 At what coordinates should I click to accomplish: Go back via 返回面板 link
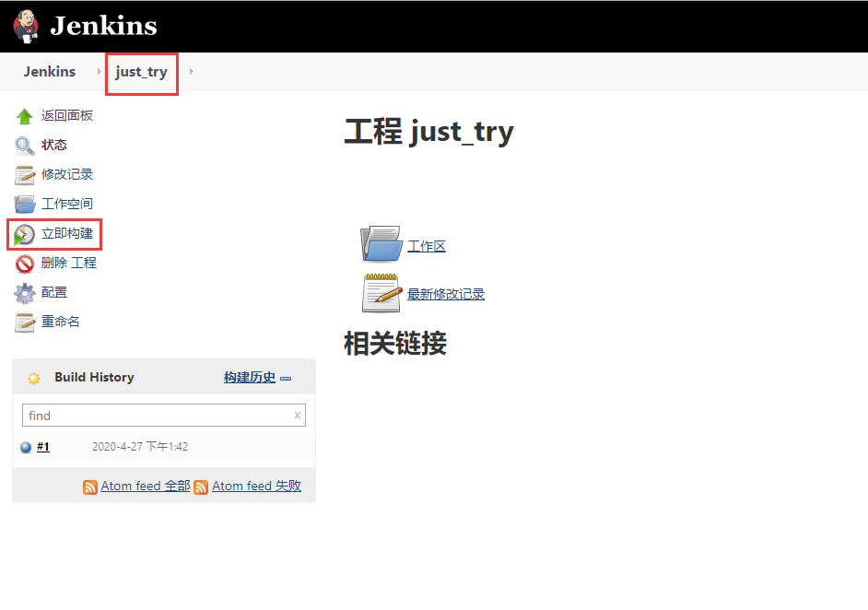67,115
